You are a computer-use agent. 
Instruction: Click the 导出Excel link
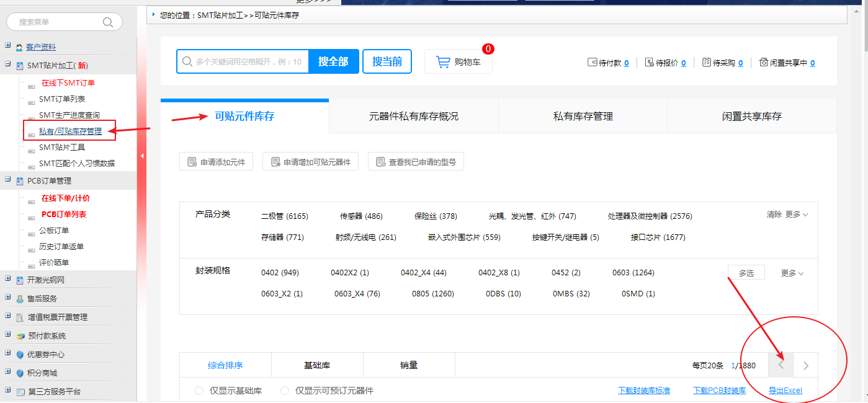point(785,391)
